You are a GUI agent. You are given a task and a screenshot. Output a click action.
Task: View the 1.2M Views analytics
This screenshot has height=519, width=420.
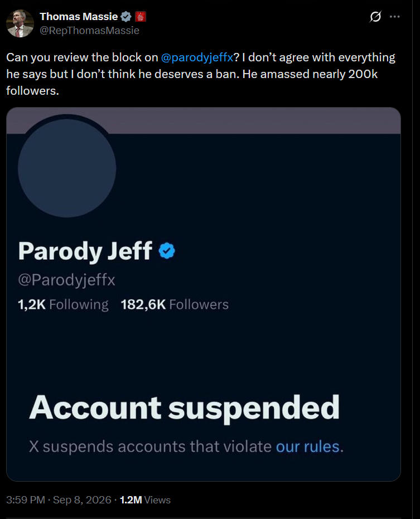[x=145, y=500]
